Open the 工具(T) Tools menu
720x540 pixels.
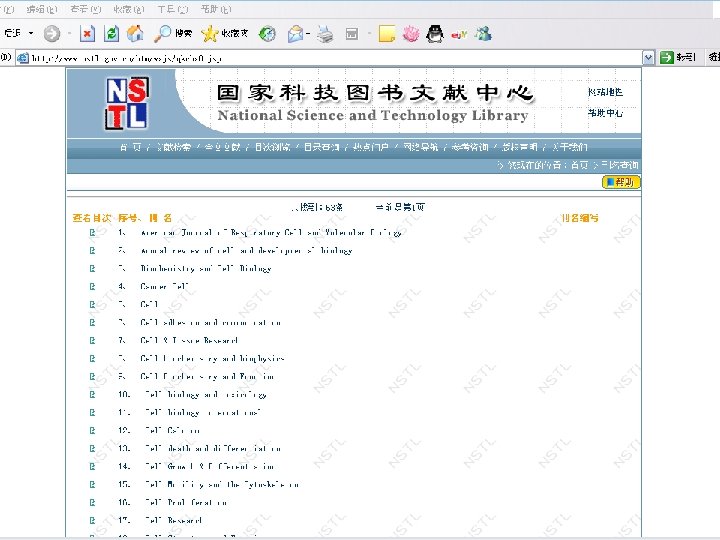tap(173, 9)
